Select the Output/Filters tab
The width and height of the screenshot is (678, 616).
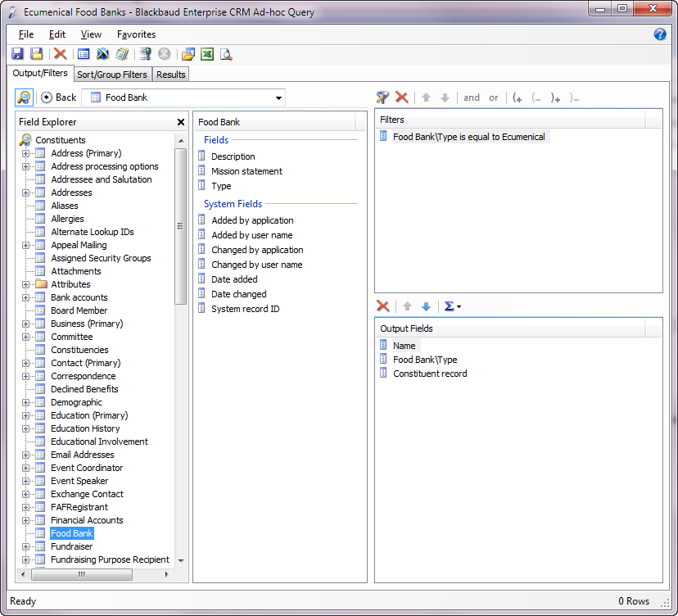tap(40, 73)
